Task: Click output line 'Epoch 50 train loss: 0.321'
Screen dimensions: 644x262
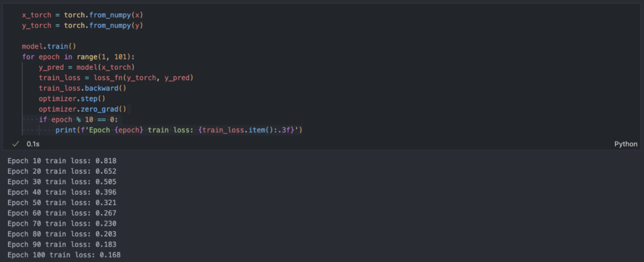Action: [62, 203]
